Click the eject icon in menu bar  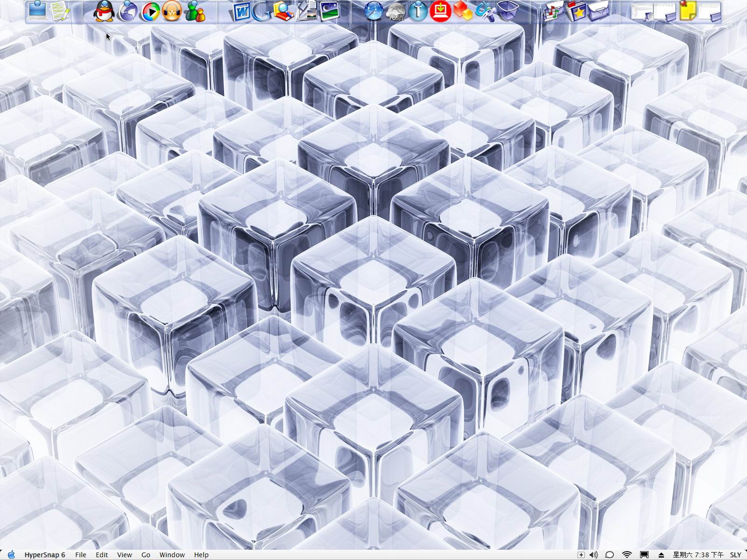pyautogui.click(x=661, y=555)
